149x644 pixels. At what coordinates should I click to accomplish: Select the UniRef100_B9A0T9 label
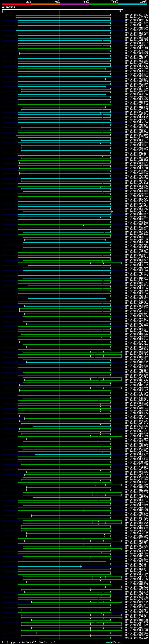(x=136, y=306)
